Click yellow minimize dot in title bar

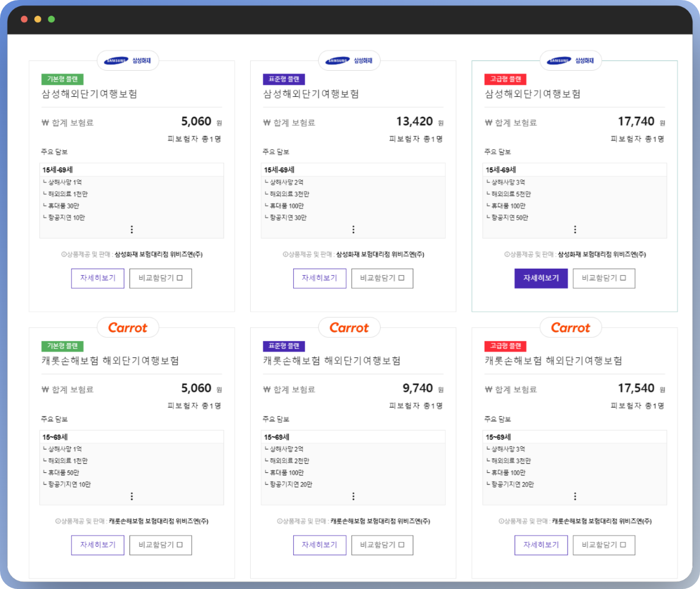tap(38, 19)
